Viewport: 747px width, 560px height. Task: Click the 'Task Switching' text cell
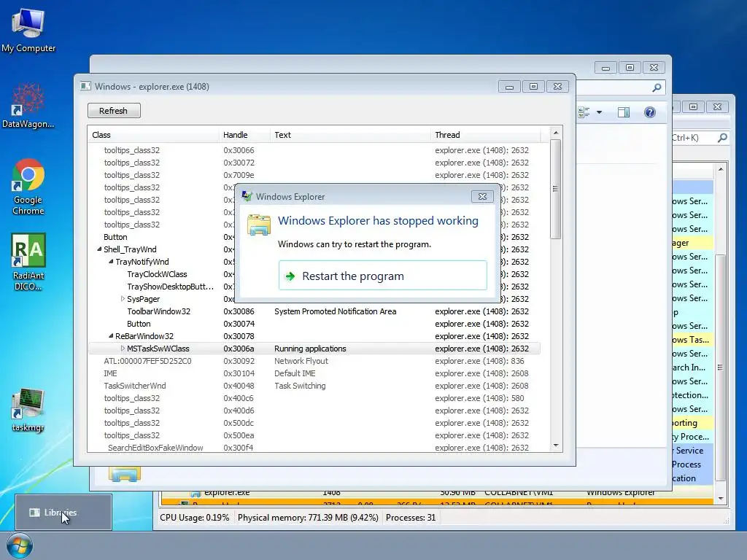coord(300,385)
